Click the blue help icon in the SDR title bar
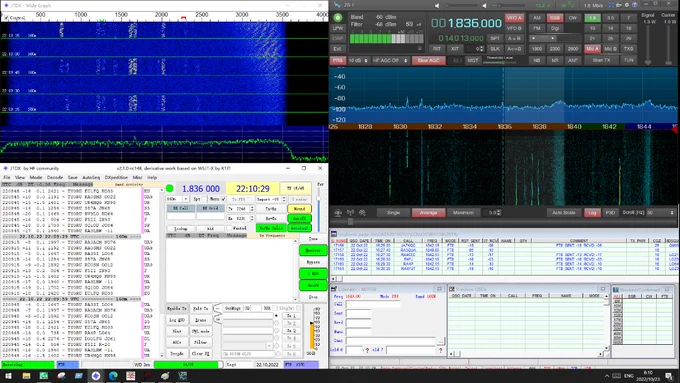 [x=635, y=5]
